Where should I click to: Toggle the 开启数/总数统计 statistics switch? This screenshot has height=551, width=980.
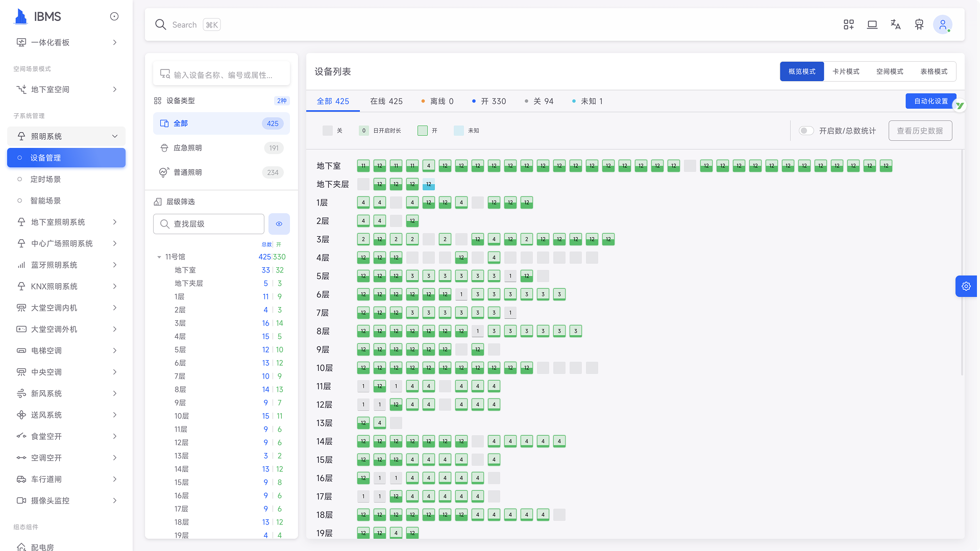coord(806,131)
